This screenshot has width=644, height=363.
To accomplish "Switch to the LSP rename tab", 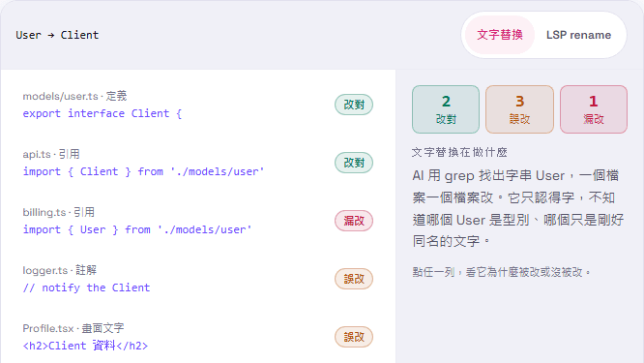I will pyautogui.click(x=578, y=35).
